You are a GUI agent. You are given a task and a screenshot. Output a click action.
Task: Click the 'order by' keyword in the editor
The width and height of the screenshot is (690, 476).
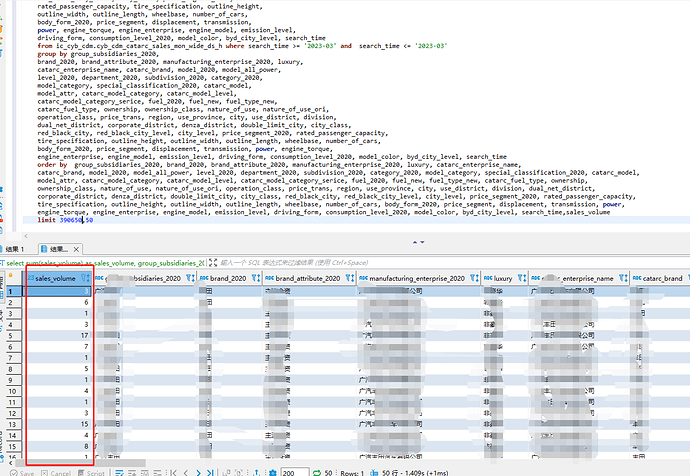[52, 165]
